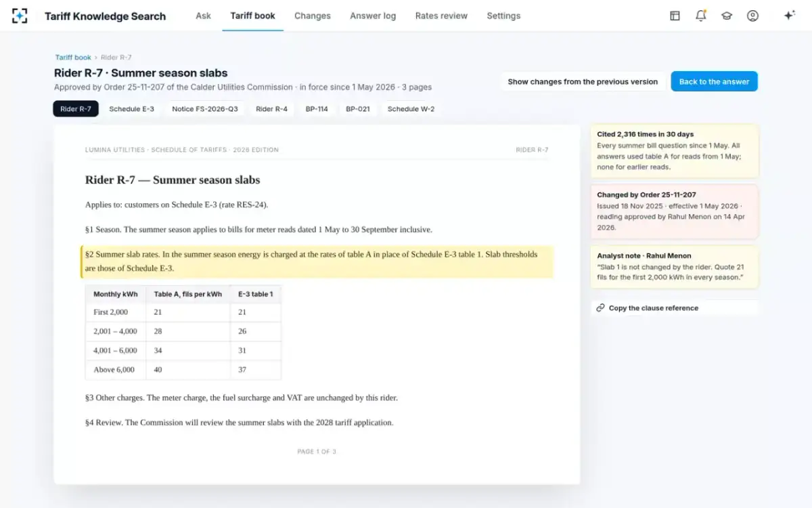Click the §3 Other charges paragraph
Viewport: 812px width, 508px height.
point(242,398)
